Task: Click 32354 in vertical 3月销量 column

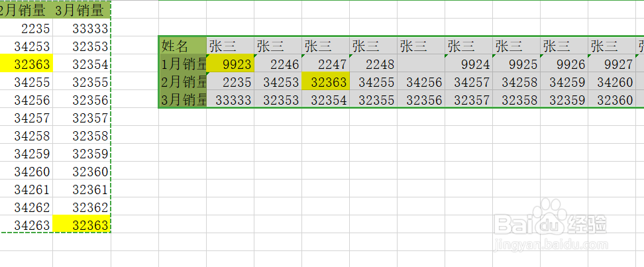Action: [x=81, y=64]
